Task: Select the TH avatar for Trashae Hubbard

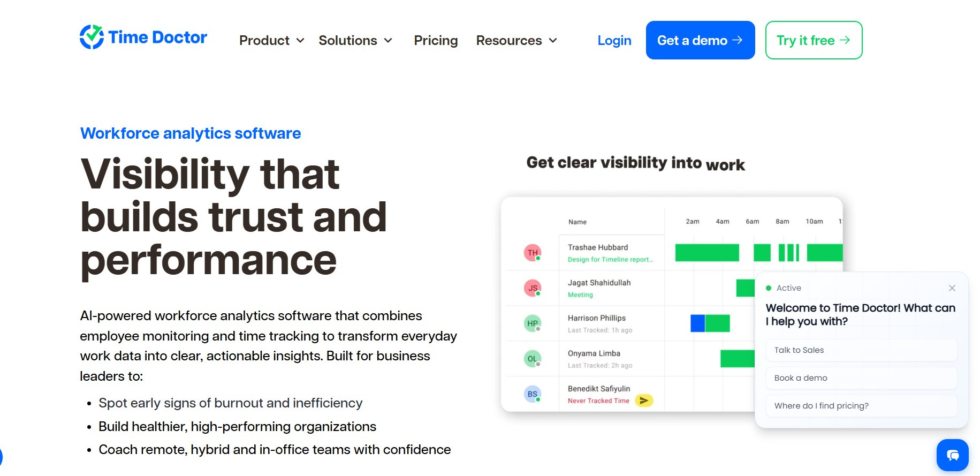Action: point(533,253)
